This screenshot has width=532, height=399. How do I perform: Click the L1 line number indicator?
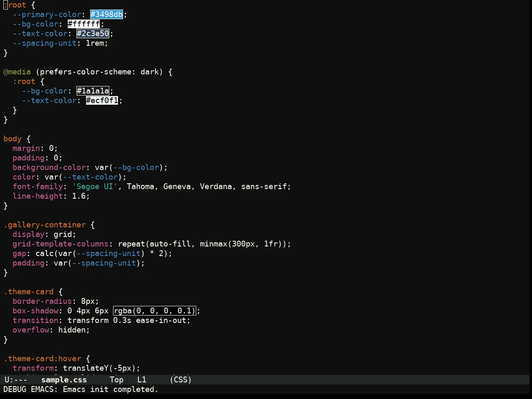tap(142, 380)
